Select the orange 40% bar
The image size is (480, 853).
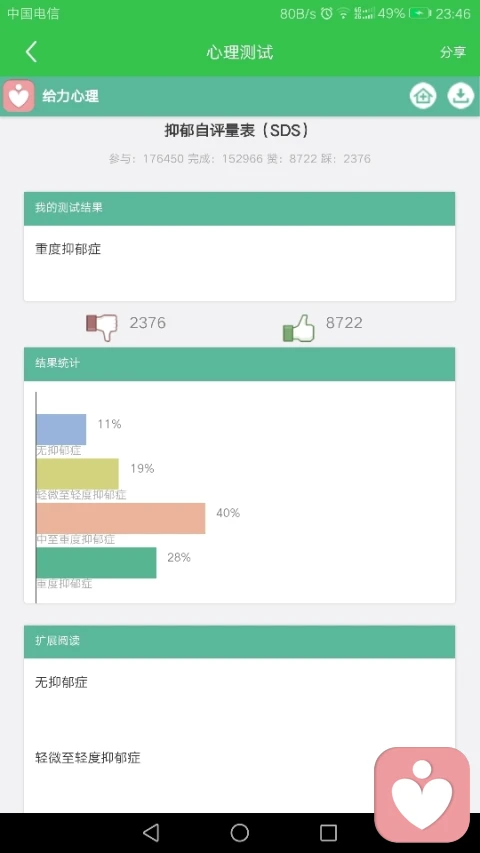pos(121,518)
